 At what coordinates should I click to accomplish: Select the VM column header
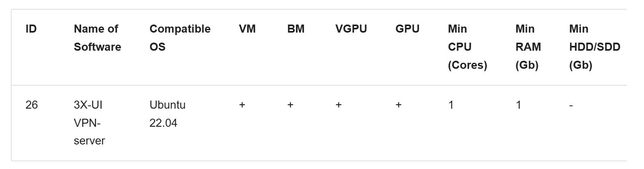click(x=247, y=29)
